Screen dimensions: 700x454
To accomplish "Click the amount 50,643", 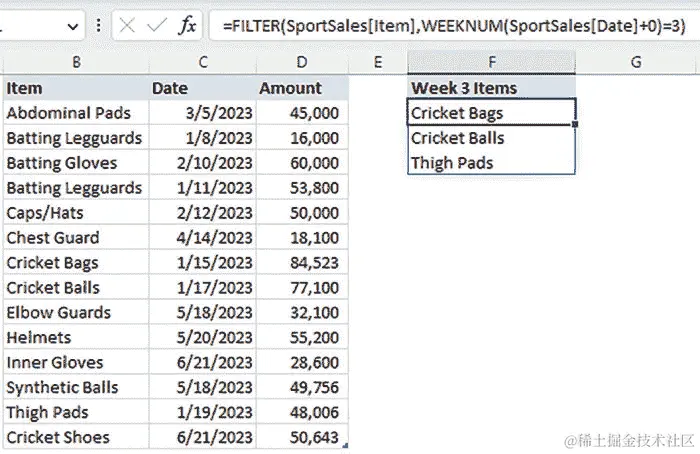I will click(x=302, y=437).
